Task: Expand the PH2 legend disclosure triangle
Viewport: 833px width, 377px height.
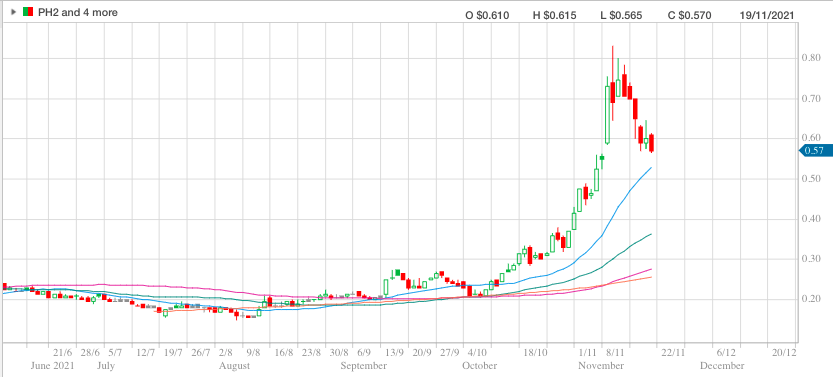Action: (x=14, y=12)
